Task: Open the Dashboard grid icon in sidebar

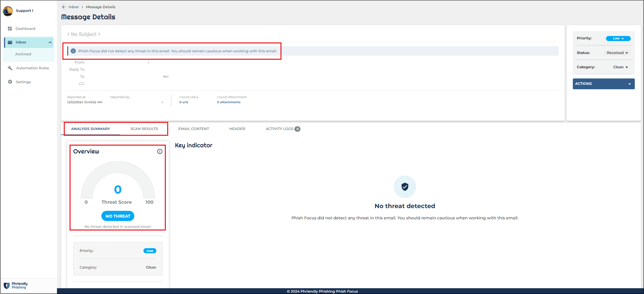Action: (10, 29)
